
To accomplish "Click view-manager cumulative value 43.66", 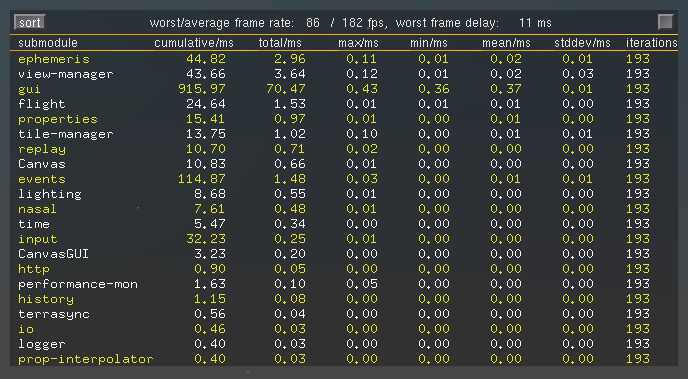I will pos(206,74).
